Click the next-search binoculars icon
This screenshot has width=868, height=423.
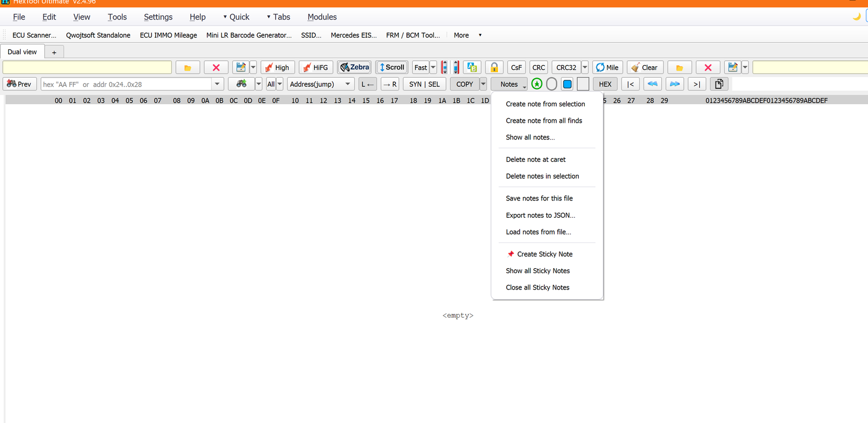point(241,84)
